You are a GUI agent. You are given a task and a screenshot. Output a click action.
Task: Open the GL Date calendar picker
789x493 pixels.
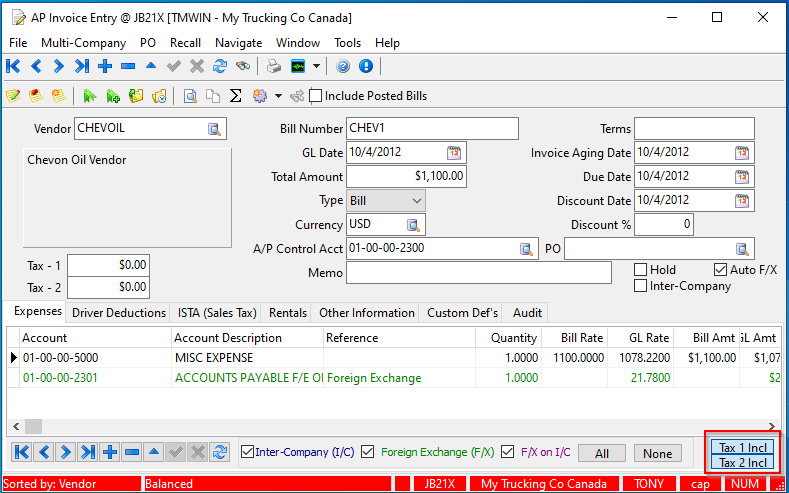click(454, 153)
